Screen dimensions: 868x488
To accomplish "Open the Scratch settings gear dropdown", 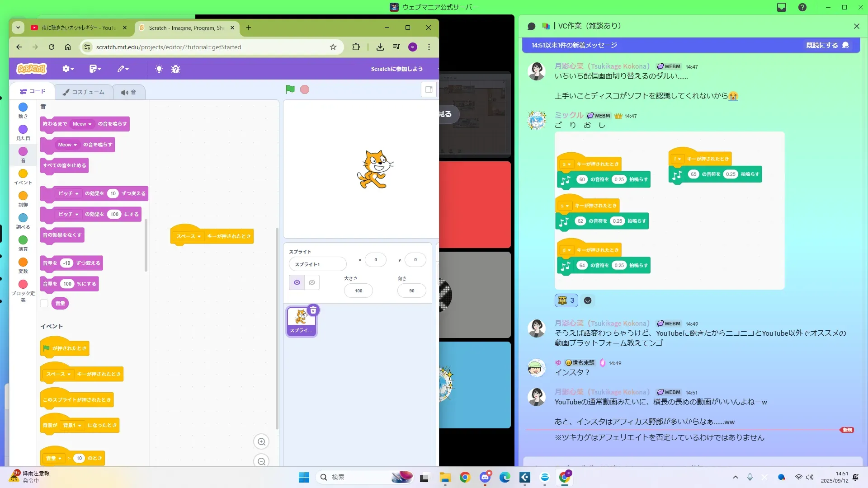I will [68, 69].
